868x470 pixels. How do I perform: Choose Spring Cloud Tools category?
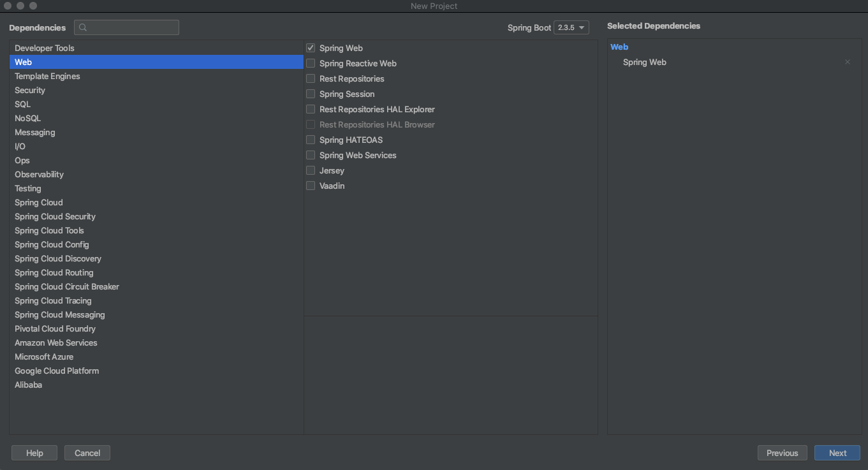156,230
